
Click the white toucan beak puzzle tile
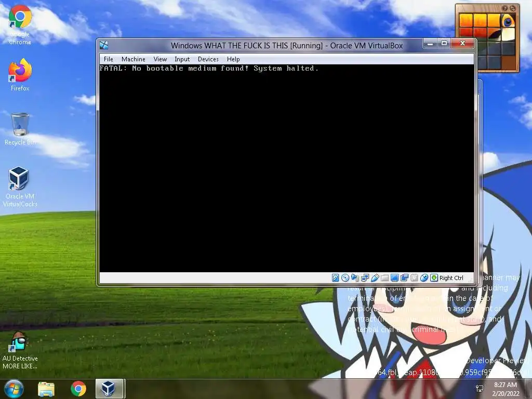(508, 35)
